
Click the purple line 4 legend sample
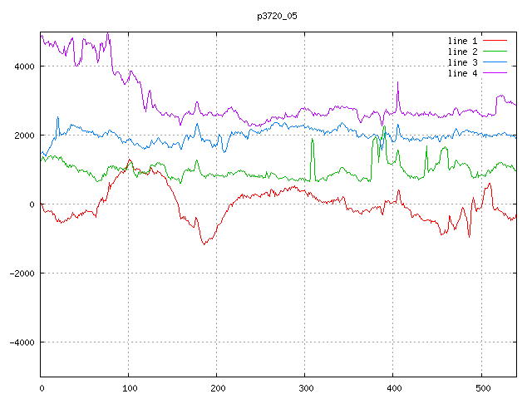pos(495,72)
